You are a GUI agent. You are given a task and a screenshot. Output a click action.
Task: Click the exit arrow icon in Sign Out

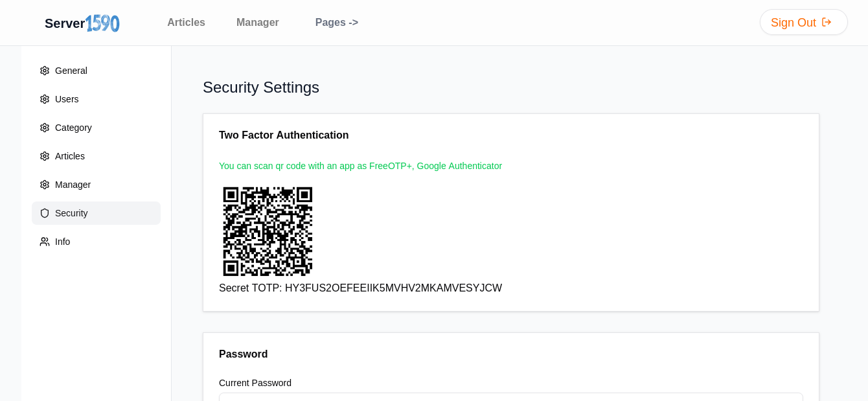click(x=827, y=22)
